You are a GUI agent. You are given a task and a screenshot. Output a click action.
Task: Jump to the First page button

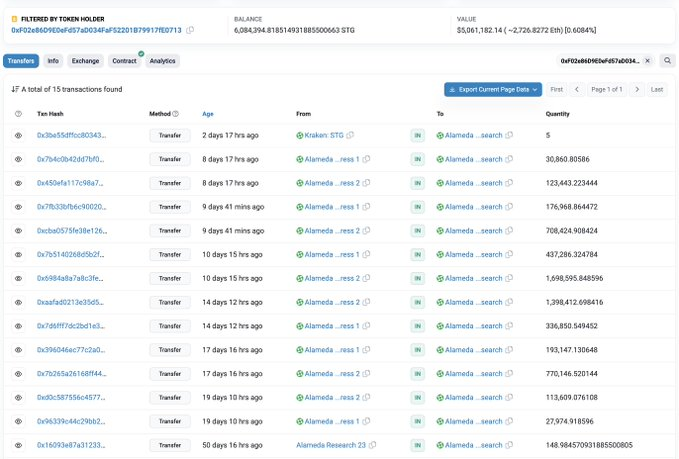point(556,89)
